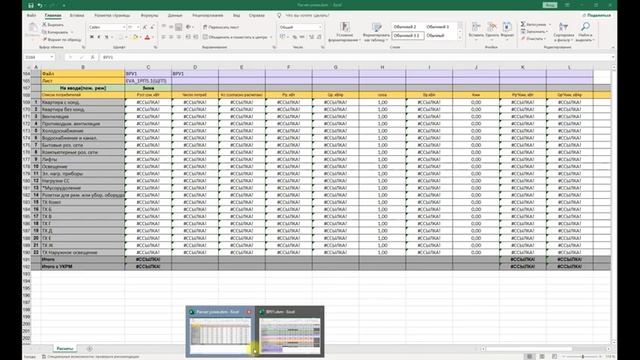Switch to the Разметка страницы tab
Image resolution: width=640 pixels, height=360 pixels.
pos(112,16)
